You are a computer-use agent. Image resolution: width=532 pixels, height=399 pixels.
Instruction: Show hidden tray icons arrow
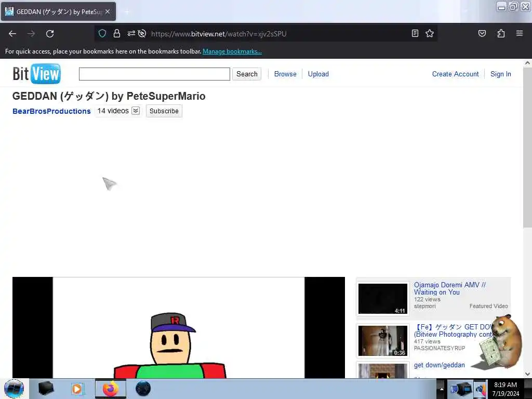442,389
